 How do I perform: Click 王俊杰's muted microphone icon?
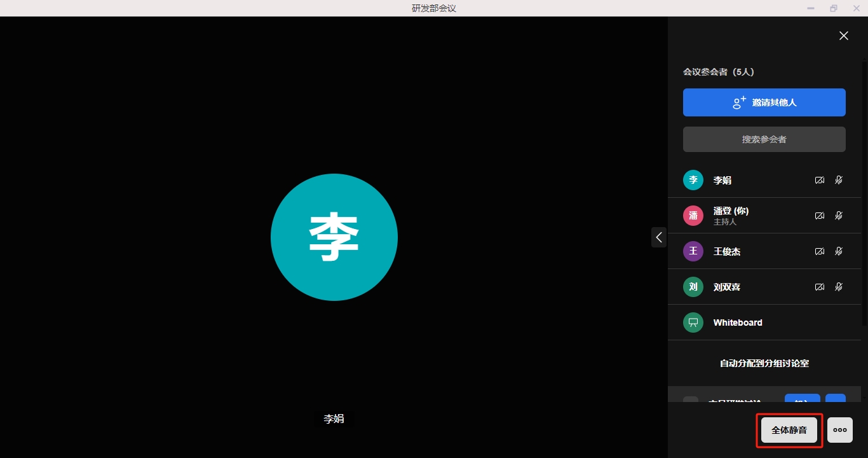click(839, 251)
